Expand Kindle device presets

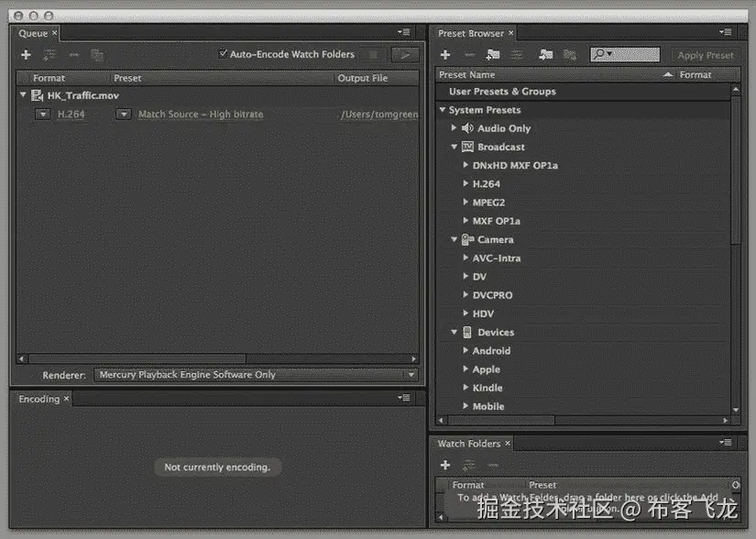point(466,387)
